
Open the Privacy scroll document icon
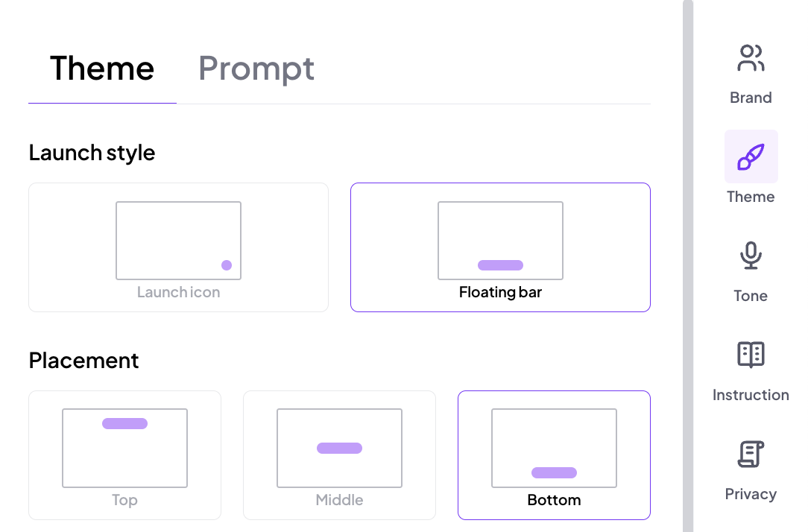tap(751, 454)
